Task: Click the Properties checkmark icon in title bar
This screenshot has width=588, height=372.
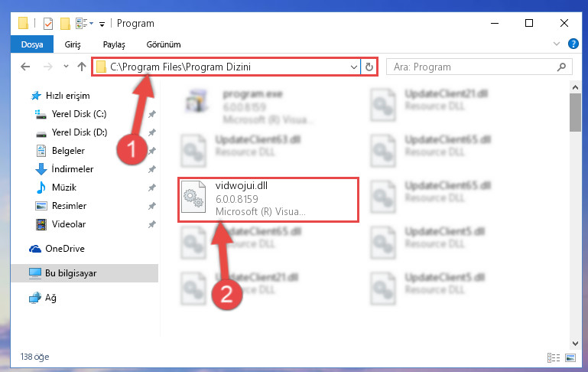Action: tap(48, 23)
